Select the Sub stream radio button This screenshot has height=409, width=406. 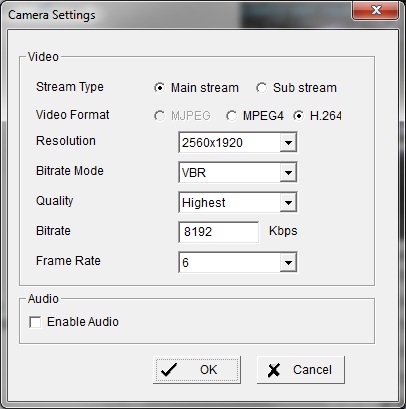pyautogui.click(x=262, y=88)
